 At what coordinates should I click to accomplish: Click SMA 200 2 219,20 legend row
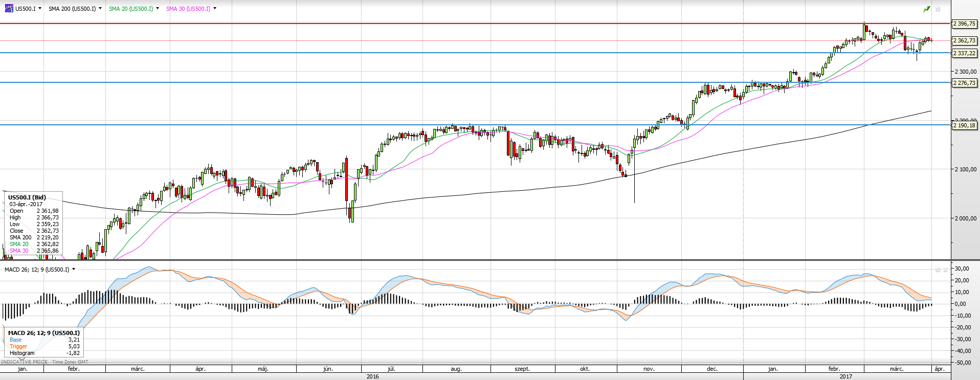coord(34,237)
